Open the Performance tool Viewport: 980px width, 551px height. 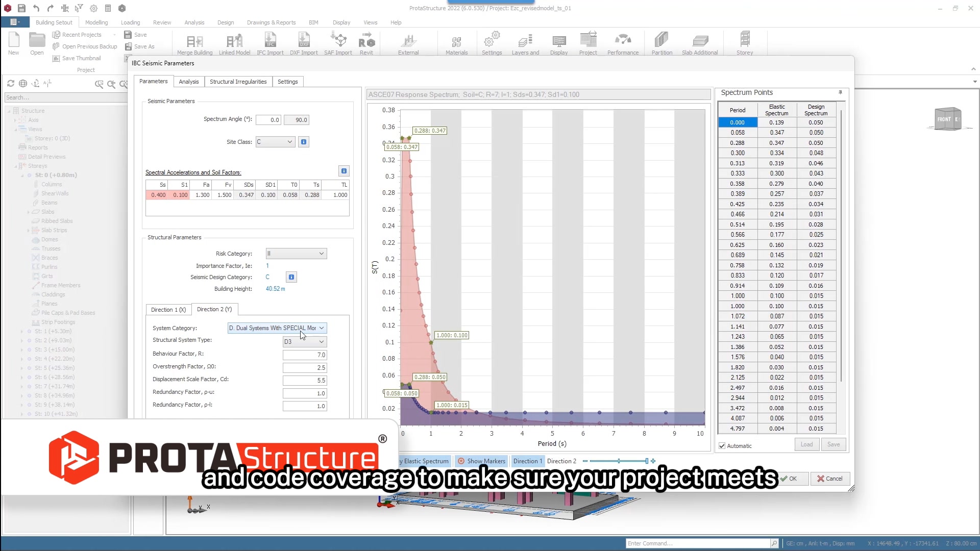pos(623,43)
